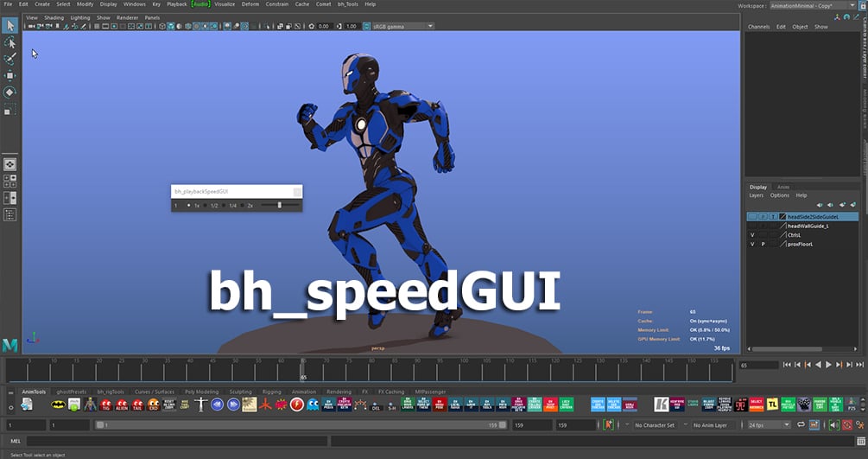The image size is (868, 459).
Task: Activate the Move tool in toolbox
Action: [10, 75]
